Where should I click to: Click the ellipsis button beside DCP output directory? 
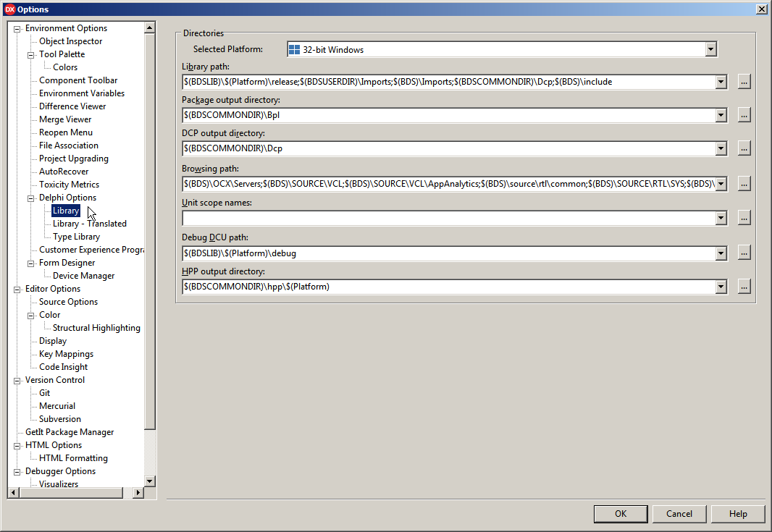coord(744,148)
